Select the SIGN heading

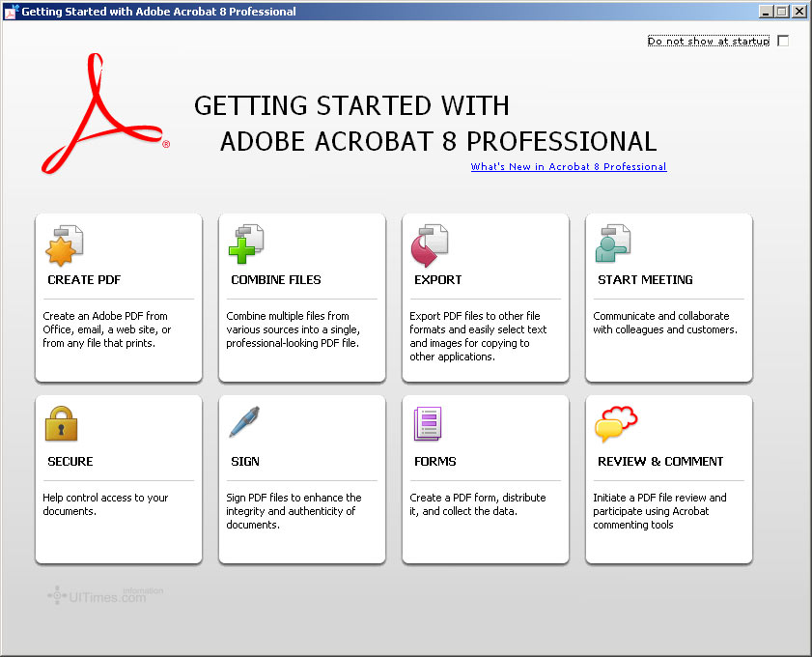(x=245, y=461)
